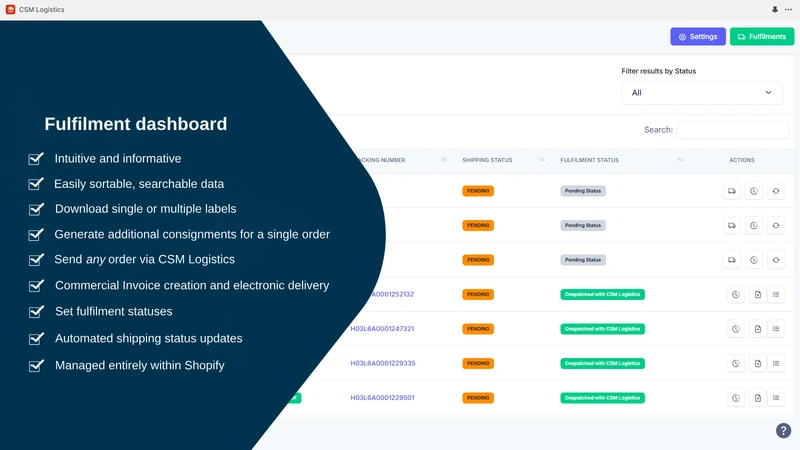This screenshot has width=800, height=450.
Task: Click the ACTIONS column header
Action: pyautogui.click(x=741, y=160)
